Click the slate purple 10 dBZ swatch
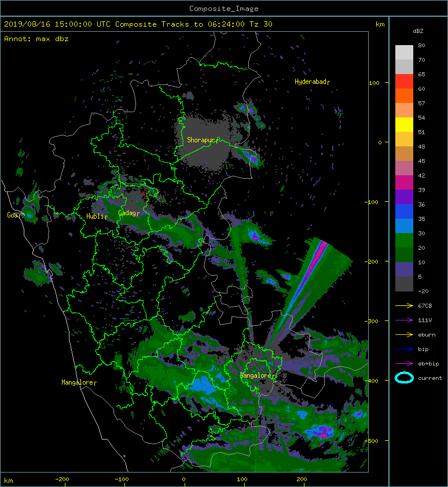The image size is (448, 487). [x=404, y=270]
